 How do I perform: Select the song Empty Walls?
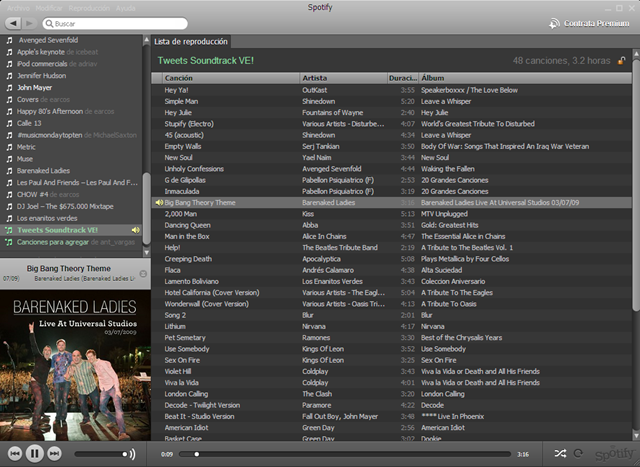pos(183,146)
